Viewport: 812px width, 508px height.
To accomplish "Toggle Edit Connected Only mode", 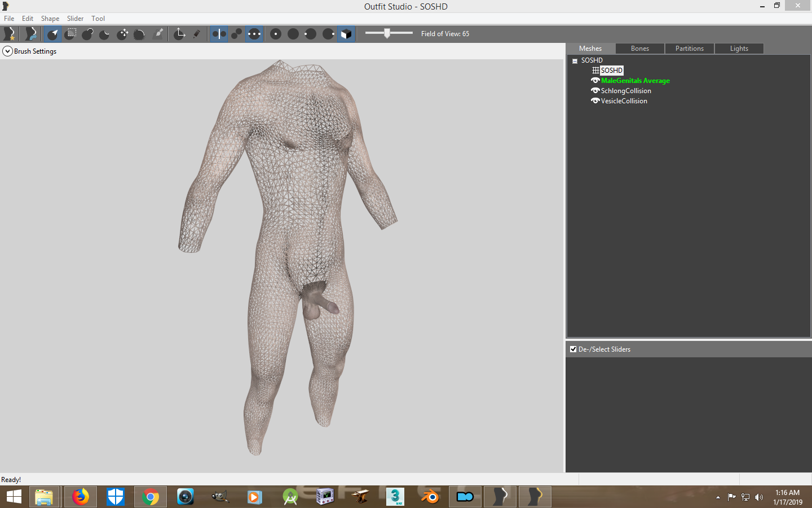I will [237, 34].
